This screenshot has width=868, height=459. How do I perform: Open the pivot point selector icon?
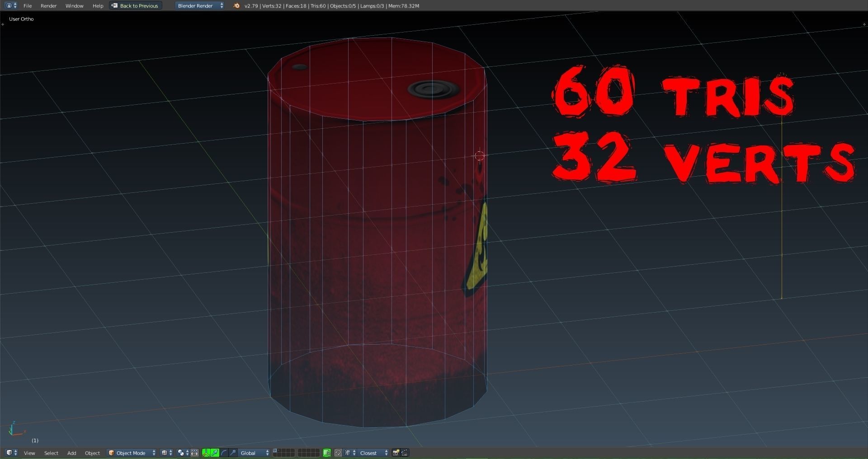[x=181, y=453]
